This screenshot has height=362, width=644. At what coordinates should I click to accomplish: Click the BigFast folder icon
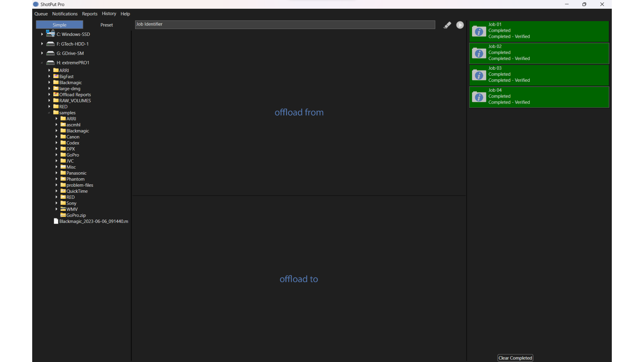pos(56,76)
